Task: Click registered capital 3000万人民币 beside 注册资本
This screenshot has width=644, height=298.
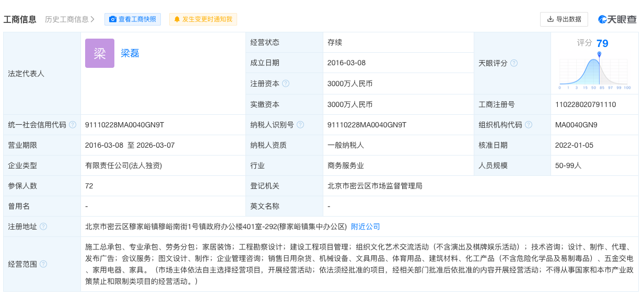Action: pyautogui.click(x=350, y=84)
